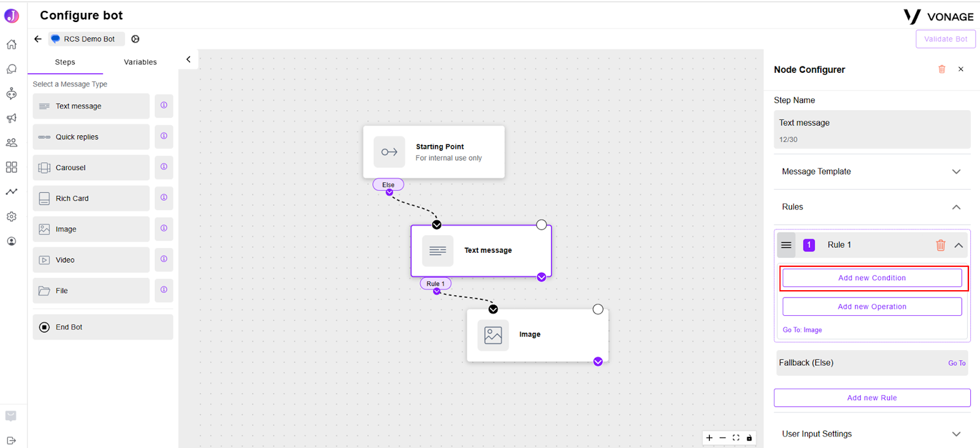The height and width of the screenshot is (448, 980).
Task: Select Image node on canvas
Action: click(537, 335)
